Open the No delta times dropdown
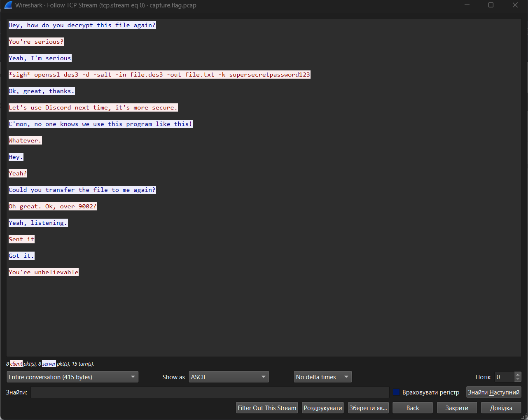Screen dimensions: 528x420 322,377
